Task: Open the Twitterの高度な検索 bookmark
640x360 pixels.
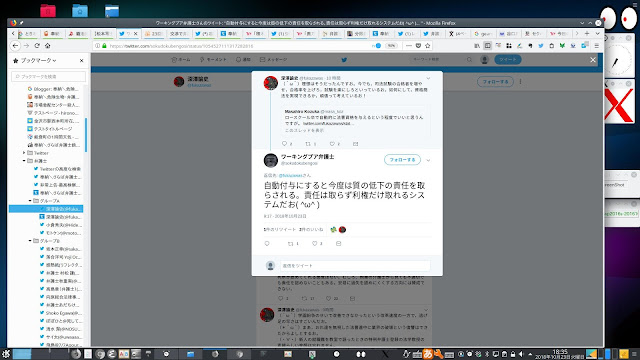Action: coord(57,169)
